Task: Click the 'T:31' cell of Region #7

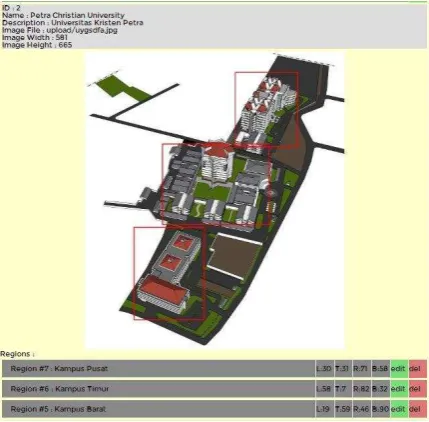Action: pyautogui.click(x=343, y=369)
